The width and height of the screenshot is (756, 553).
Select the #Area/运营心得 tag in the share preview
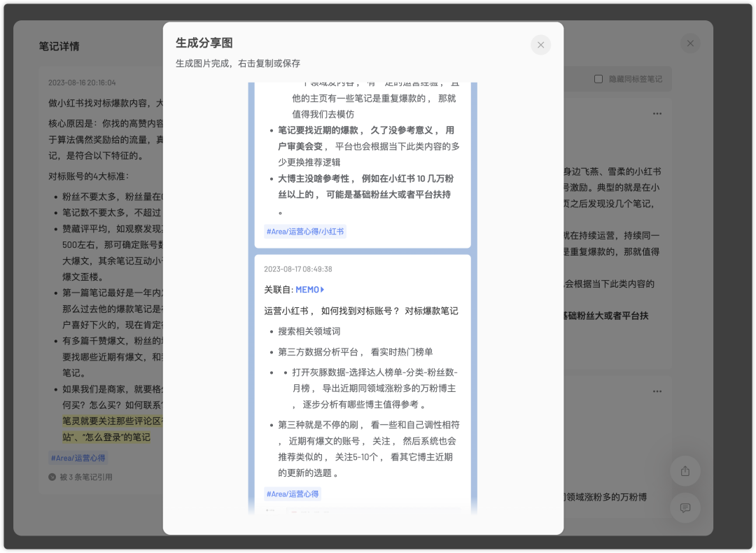point(293,493)
